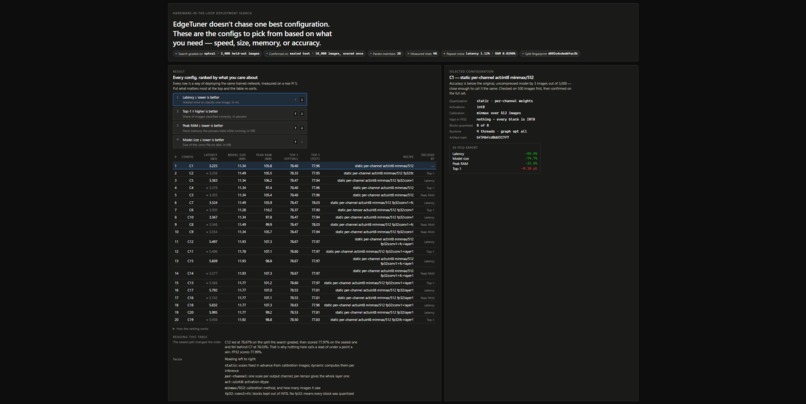This screenshot has height=404, width=806.
Task: Select config C10 row in table
Action: tap(304, 217)
